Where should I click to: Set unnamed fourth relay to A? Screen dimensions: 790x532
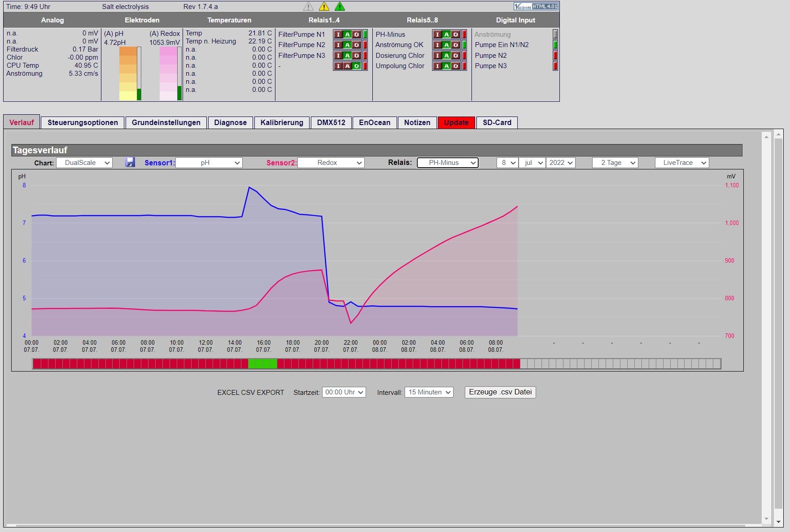347,66
